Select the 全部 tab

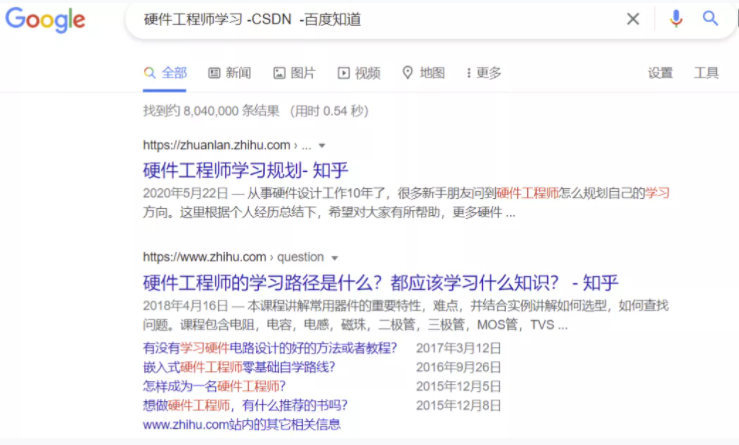(165, 73)
